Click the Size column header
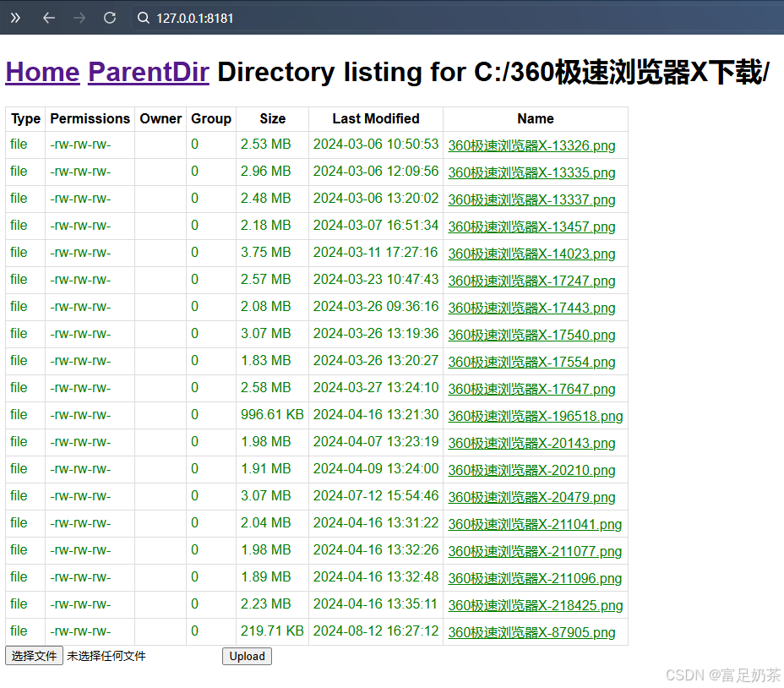The height and width of the screenshot is (688, 784). click(x=273, y=118)
